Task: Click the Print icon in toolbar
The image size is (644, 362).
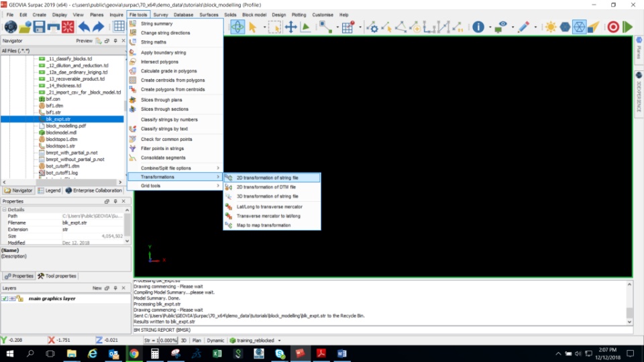Action: 54,27
